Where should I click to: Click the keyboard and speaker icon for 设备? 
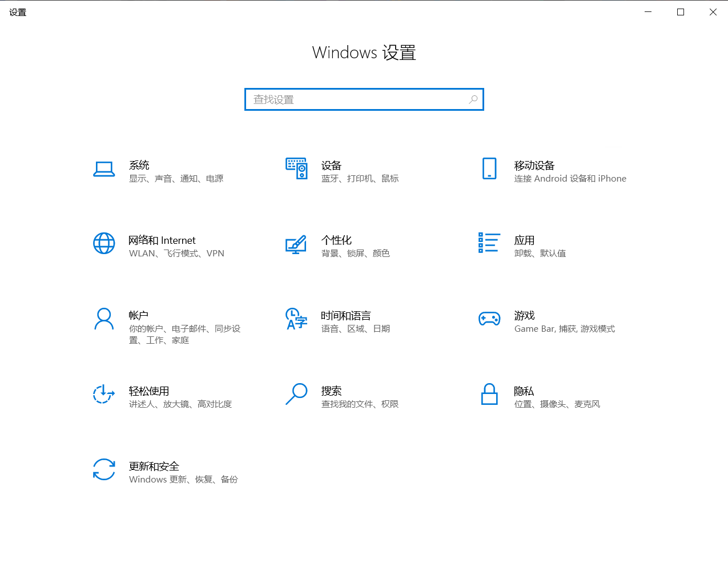(x=296, y=168)
